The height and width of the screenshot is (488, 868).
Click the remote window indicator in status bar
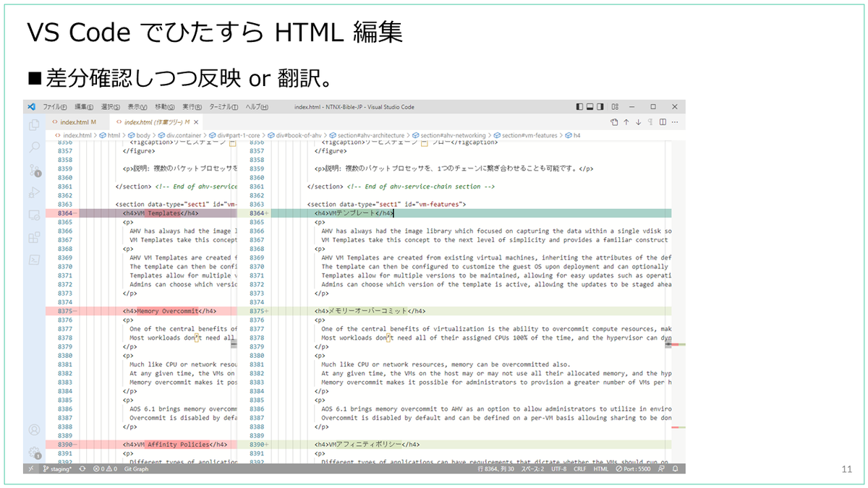click(30, 469)
